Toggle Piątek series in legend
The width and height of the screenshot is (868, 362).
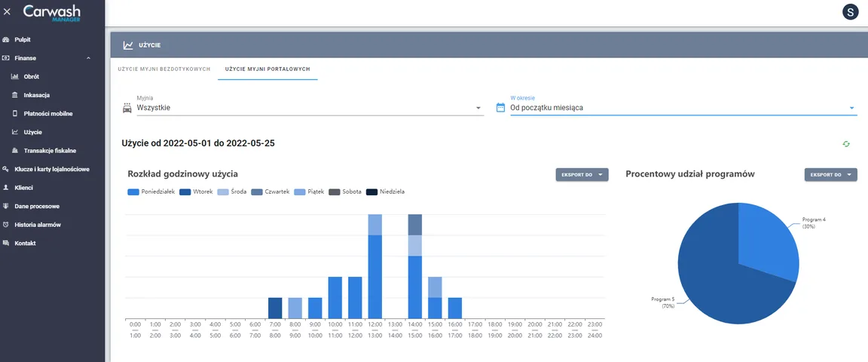pyautogui.click(x=309, y=192)
